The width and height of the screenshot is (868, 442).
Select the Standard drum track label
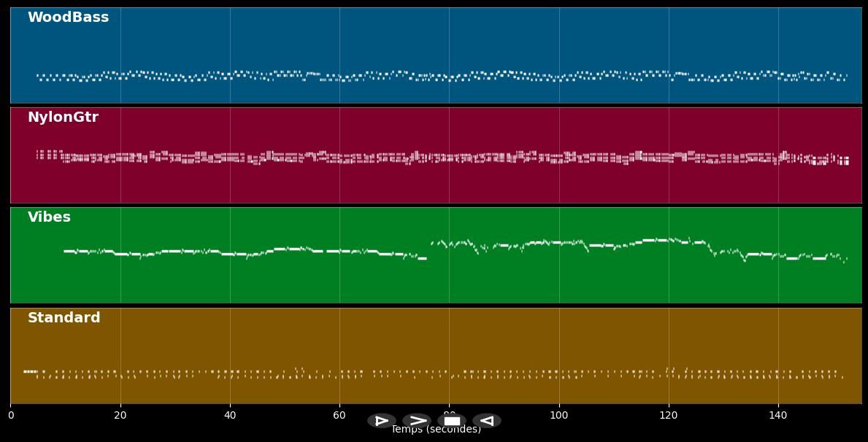(x=64, y=318)
